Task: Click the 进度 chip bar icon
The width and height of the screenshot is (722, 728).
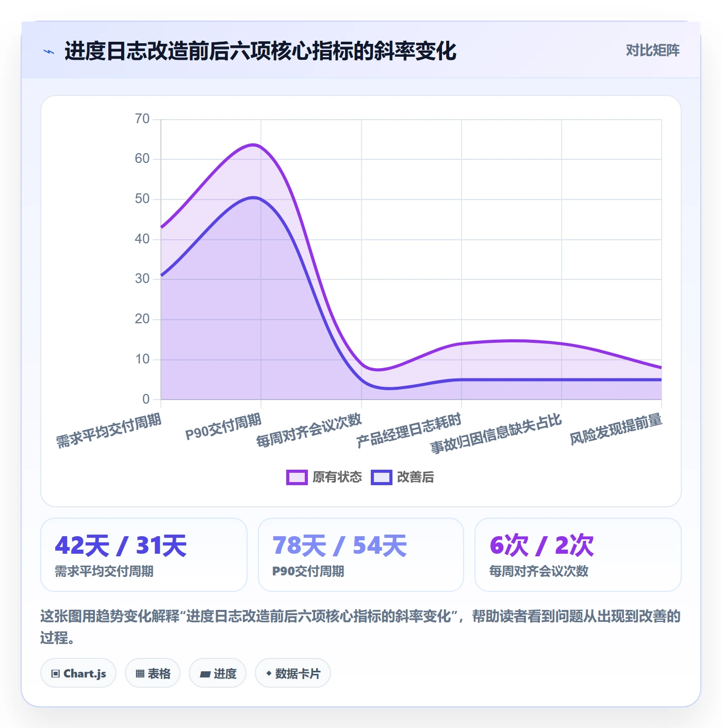Action: coord(205,674)
